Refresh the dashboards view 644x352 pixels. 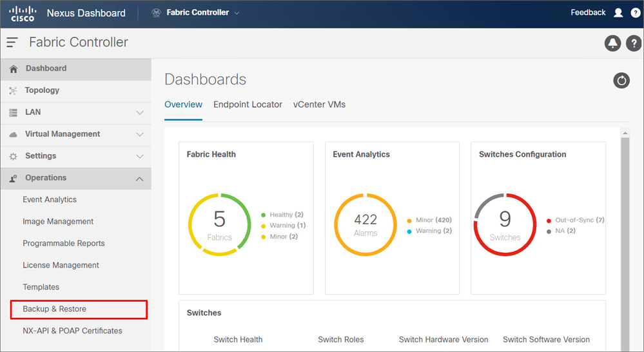pos(621,81)
